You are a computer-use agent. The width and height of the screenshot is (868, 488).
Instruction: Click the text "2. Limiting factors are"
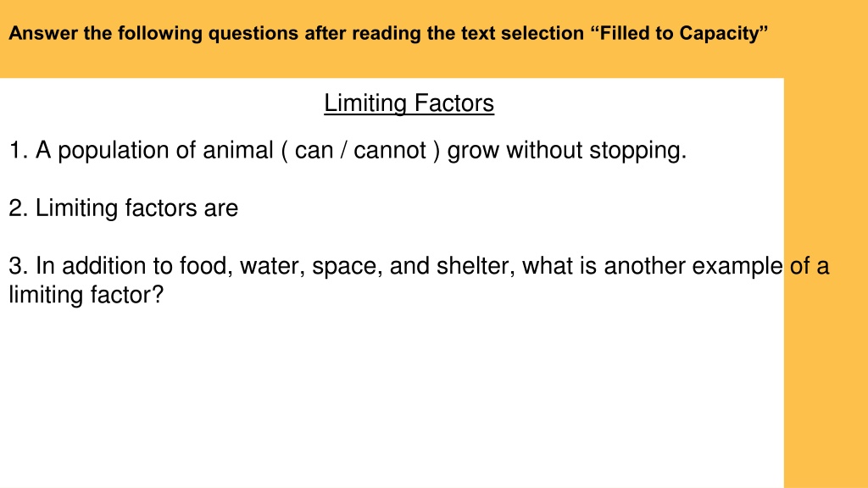124,208
